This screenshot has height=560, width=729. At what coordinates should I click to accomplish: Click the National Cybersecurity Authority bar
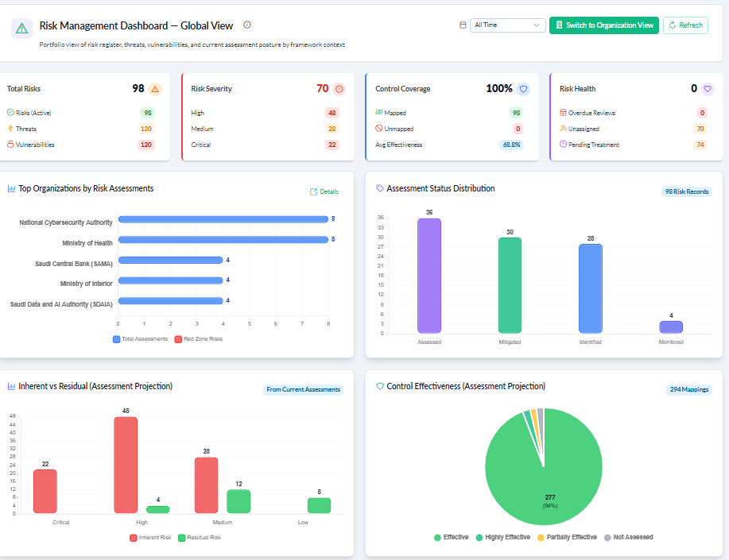coord(223,219)
